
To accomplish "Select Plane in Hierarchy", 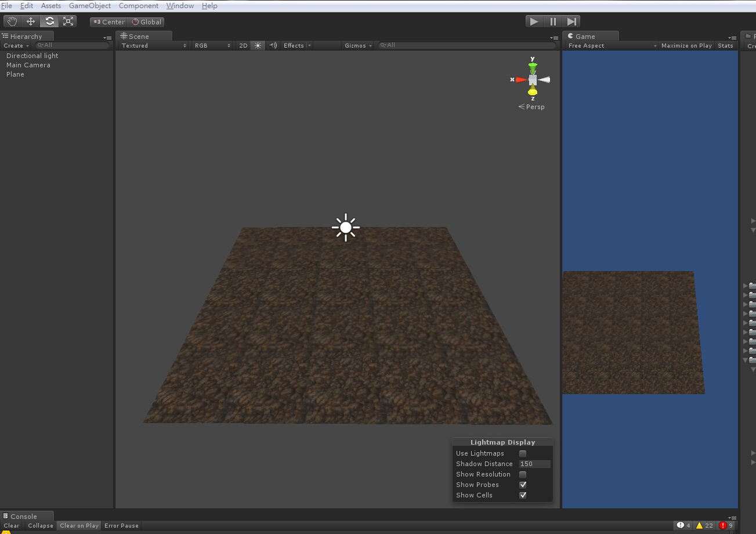I will click(x=15, y=74).
